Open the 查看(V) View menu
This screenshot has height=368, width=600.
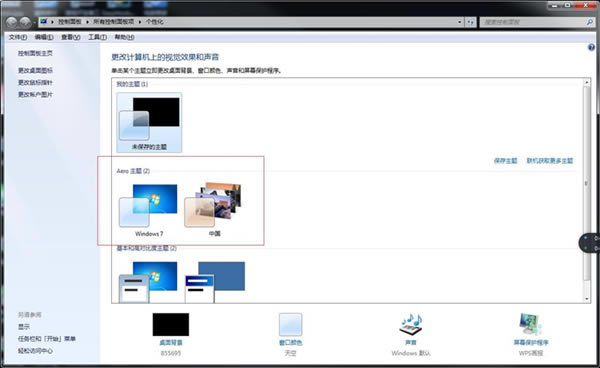[x=71, y=37]
